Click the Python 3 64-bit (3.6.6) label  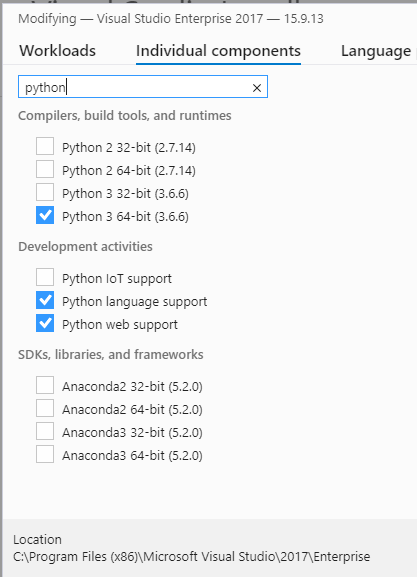pyautogui.click(x=125, y=216)
